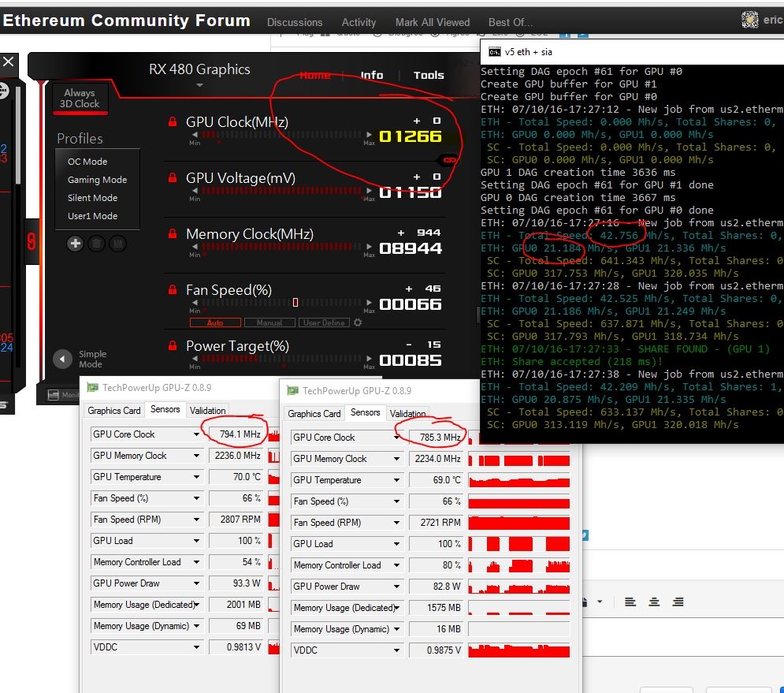Click the user avatar icon in forum header
Viewport: 784px width, 693px height.
749,20
